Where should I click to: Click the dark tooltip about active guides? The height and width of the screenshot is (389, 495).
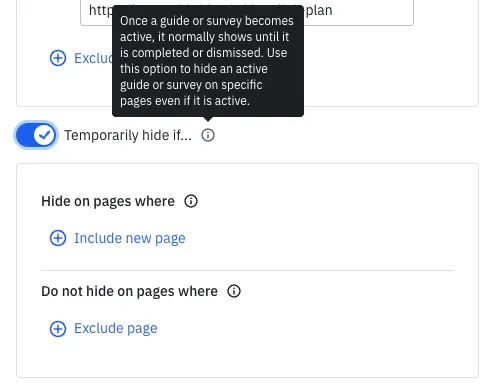coord(208,61)
